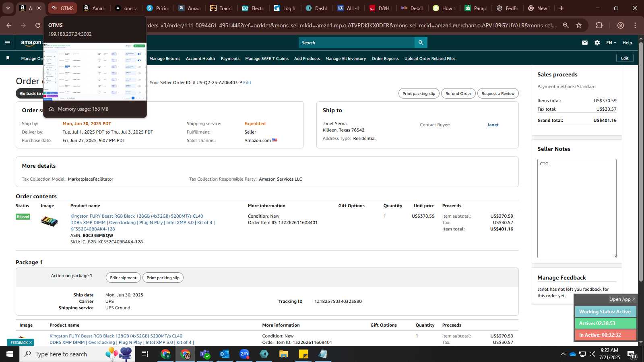Screen dimensions: 644x362
Task: Expand the EN language dropdown
Action: pyautogui.click(x=611, y=43)
